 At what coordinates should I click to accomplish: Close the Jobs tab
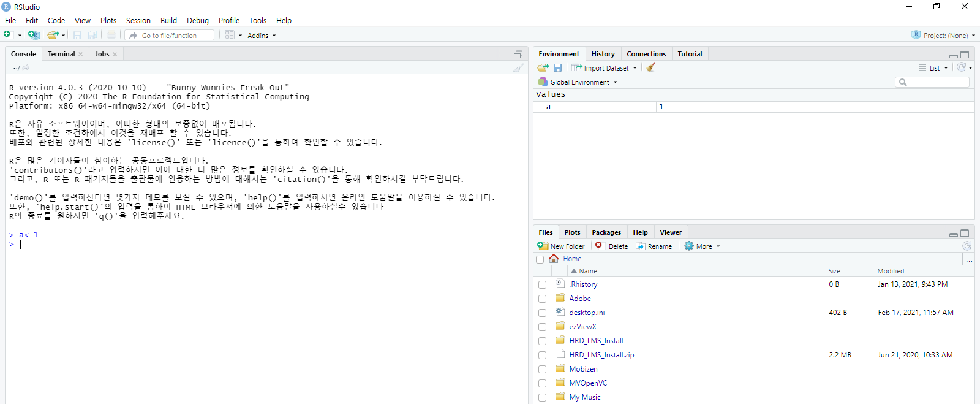click(x=115, y=54)
